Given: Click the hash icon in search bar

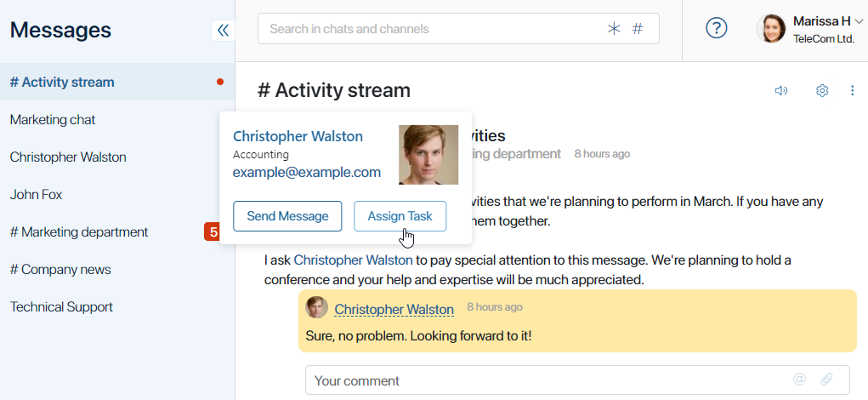Looking at the screenshot, I should tap(638, 29).
